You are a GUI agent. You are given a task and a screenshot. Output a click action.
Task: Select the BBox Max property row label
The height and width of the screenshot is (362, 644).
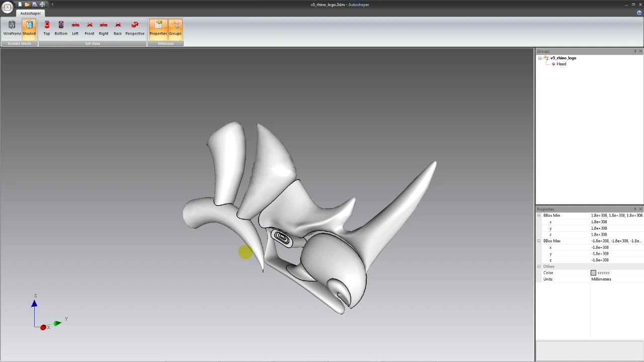[x=552, y=241]
